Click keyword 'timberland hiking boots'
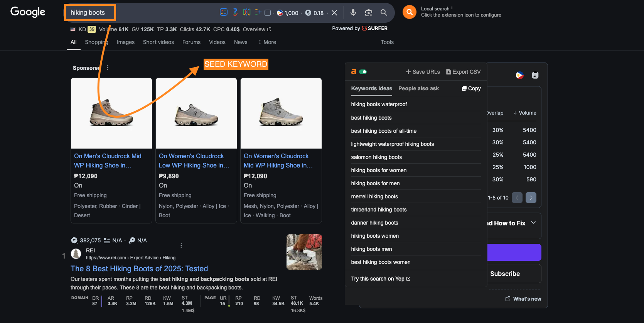Image resolution: width=644 pixels, height=323 pixels. [379, 210]
